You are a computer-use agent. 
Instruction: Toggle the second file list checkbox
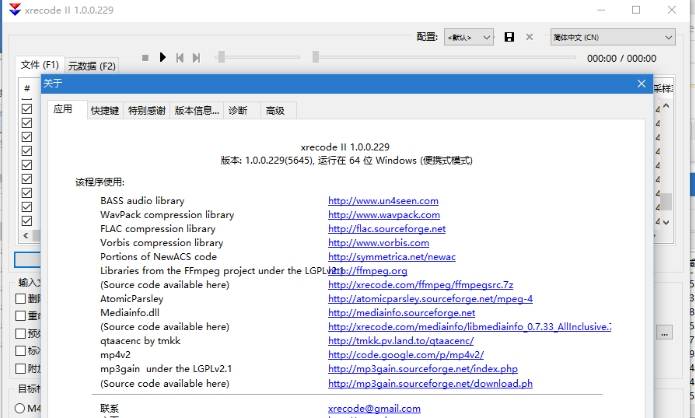pos(27,123)
